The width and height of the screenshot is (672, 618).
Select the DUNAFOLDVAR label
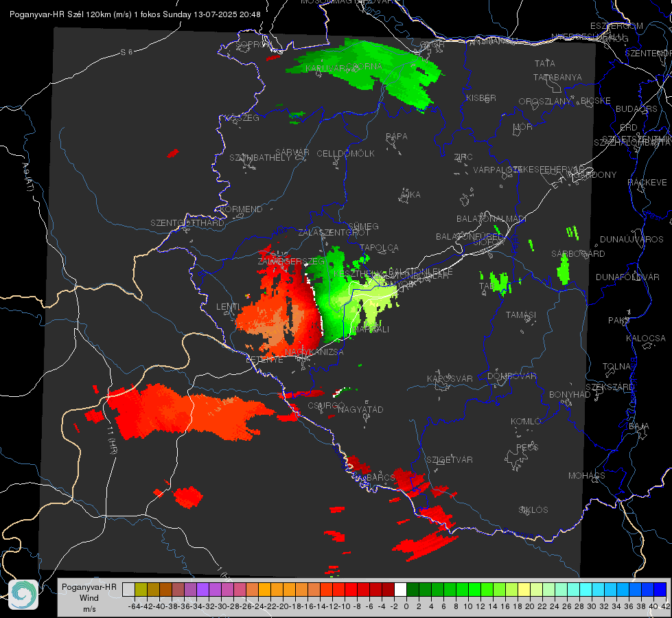click(x=627, y=277)
